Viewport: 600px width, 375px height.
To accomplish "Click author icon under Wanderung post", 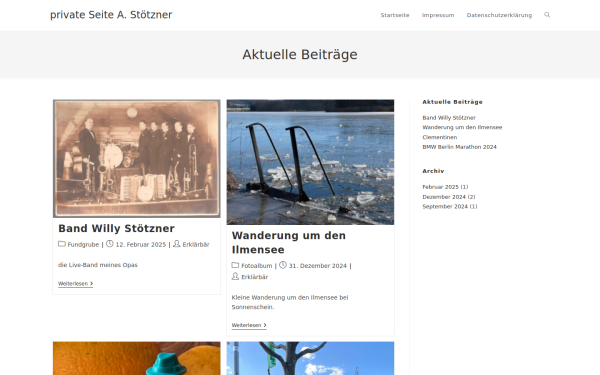I will 235,276.
